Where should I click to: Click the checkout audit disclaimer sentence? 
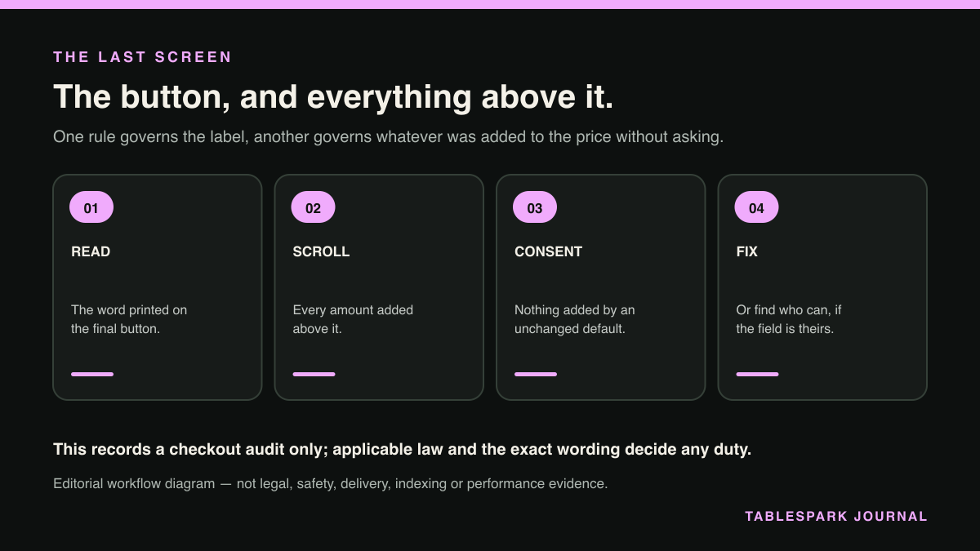402,450
